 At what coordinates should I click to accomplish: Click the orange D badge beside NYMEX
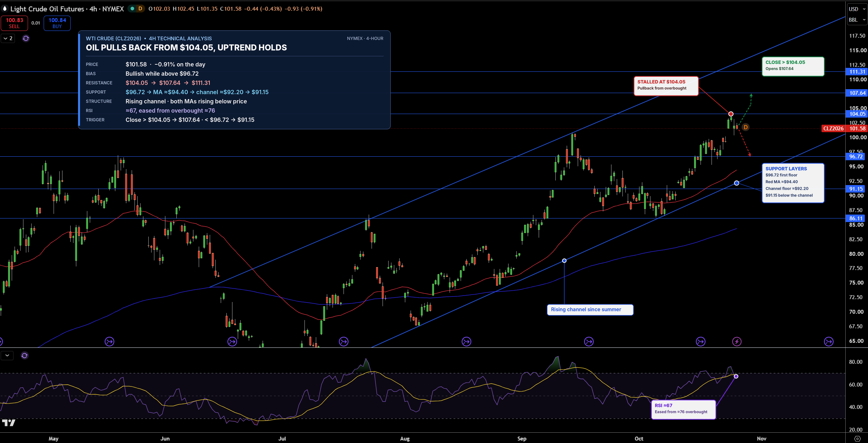point(140,9)
